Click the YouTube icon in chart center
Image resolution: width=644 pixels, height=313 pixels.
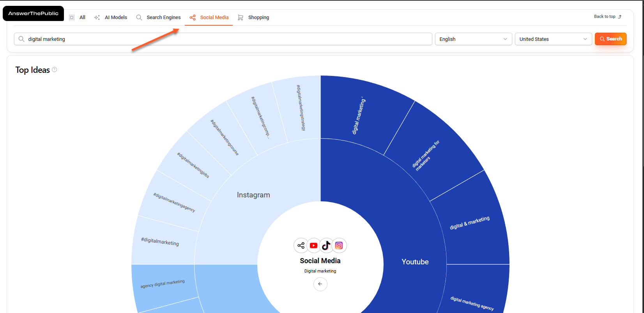pyautogui.click(x=313, y=245)
